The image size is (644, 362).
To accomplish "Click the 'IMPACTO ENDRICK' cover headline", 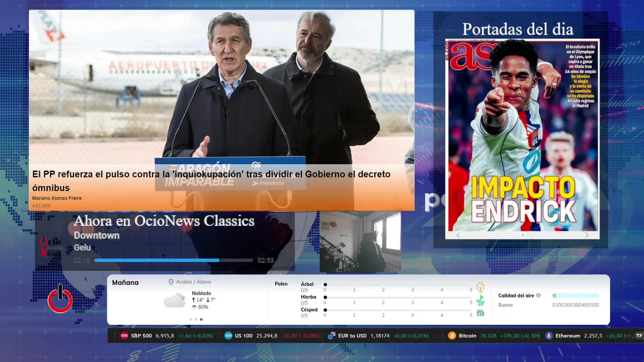I will (x=522, y=200).
